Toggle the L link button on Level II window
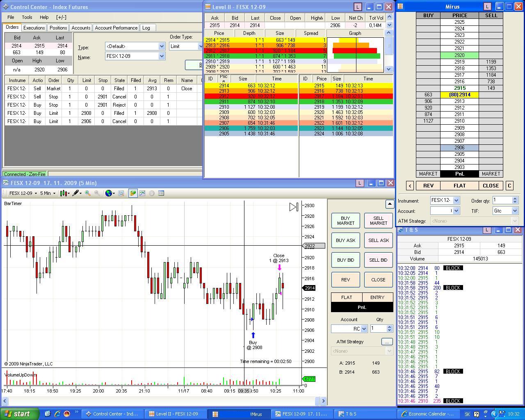The height and width of the screenshot is (420, 525). (358, 7)
